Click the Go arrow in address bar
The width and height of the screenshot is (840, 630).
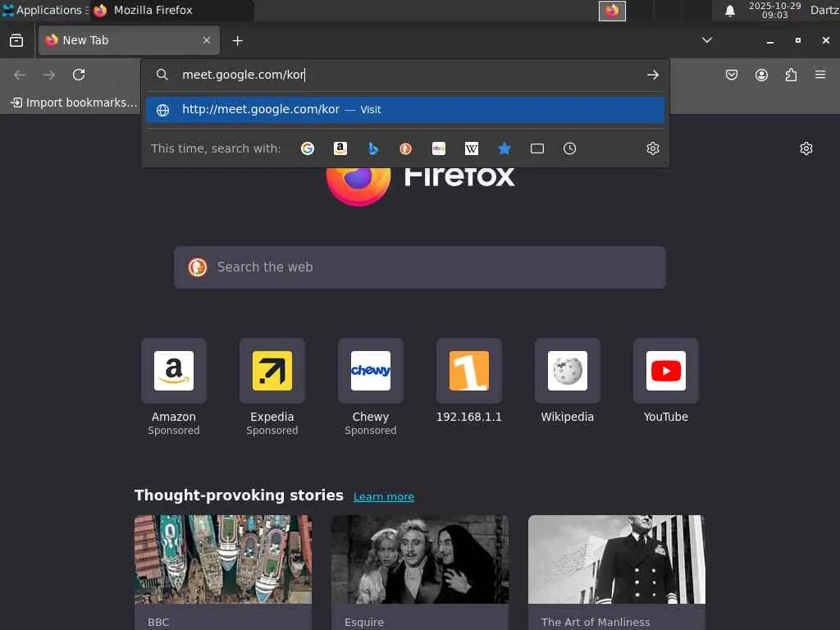652,75
